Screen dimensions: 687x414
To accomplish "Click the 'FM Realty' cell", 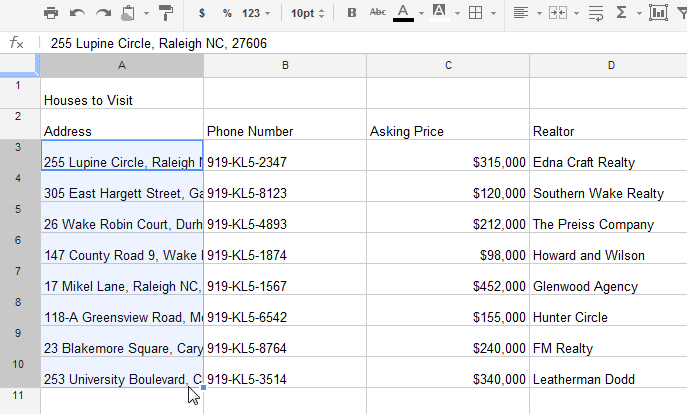I will click(609, 342).
